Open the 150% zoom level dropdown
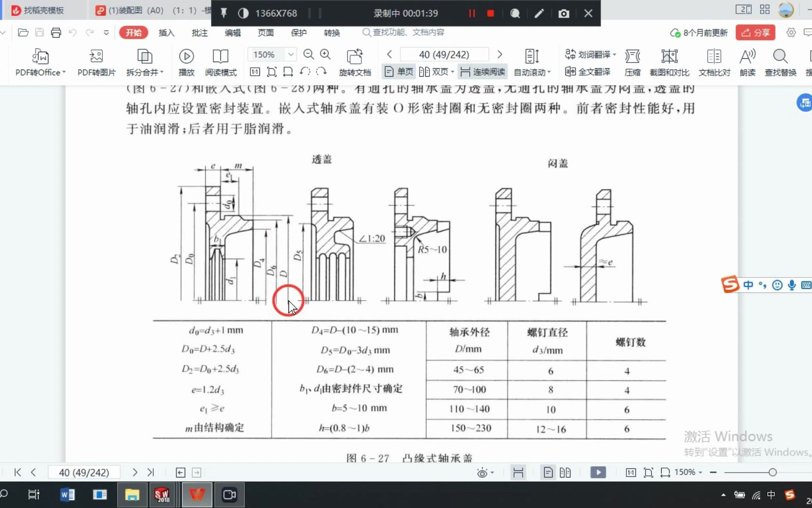812x508 pixels. (289, 54)
